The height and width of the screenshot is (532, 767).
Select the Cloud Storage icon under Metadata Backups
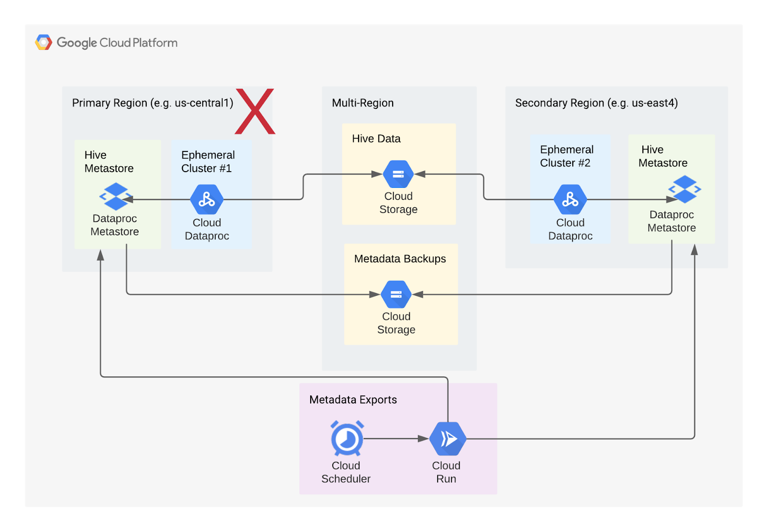tap(396, 294)
